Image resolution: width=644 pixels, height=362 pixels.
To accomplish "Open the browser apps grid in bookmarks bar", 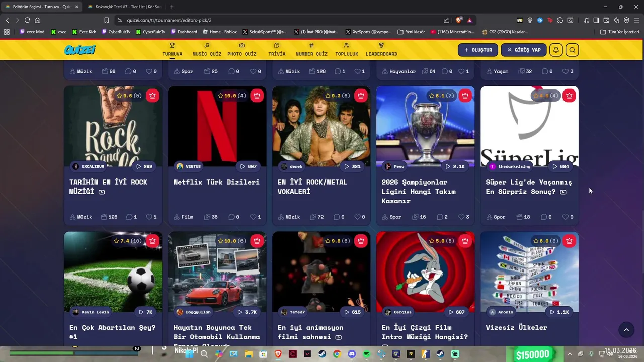I will (7, 32).
